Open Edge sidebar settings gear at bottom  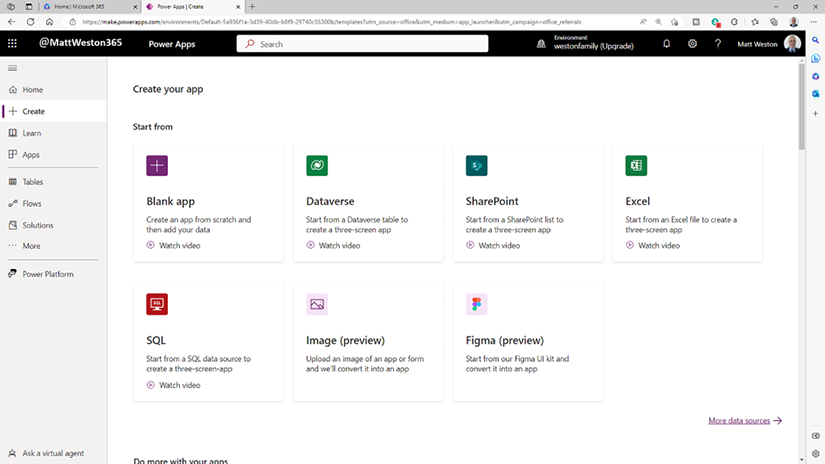816,453
